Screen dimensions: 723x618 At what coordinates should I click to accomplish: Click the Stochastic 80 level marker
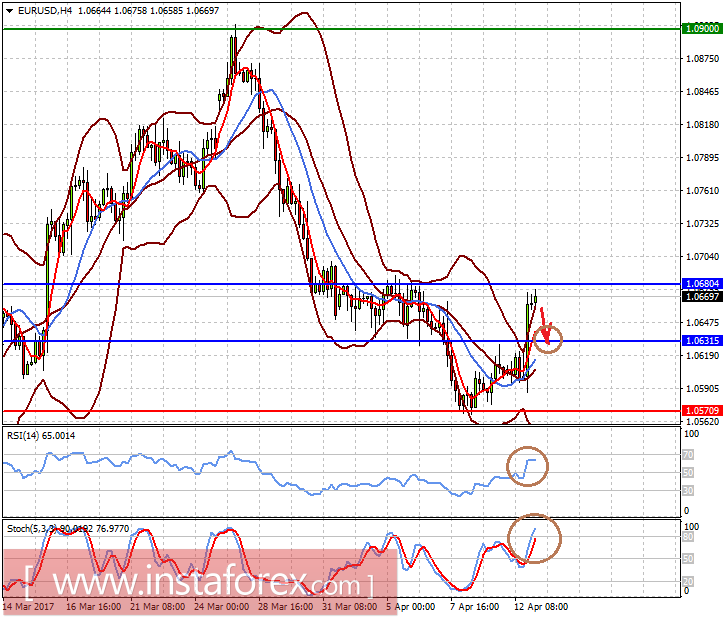click(688, 536)
